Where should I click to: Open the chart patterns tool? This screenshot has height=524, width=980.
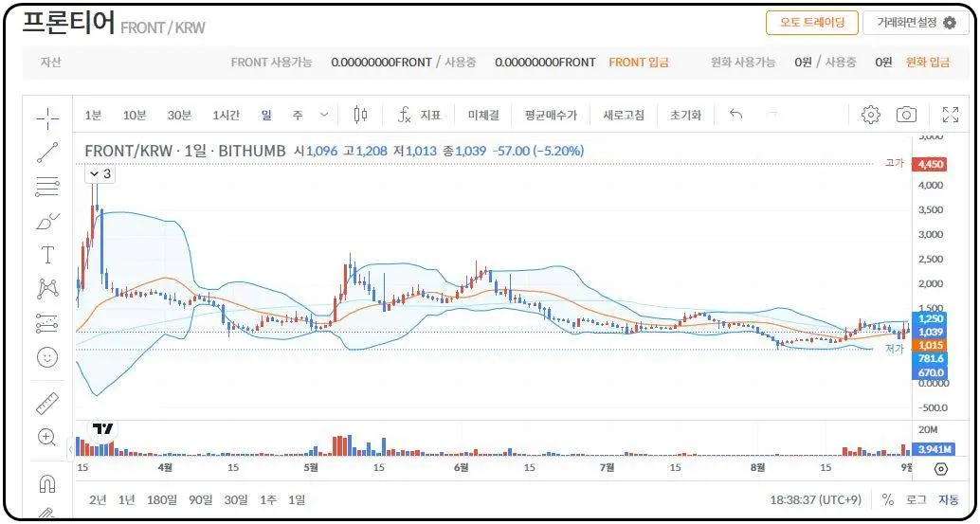47,289
